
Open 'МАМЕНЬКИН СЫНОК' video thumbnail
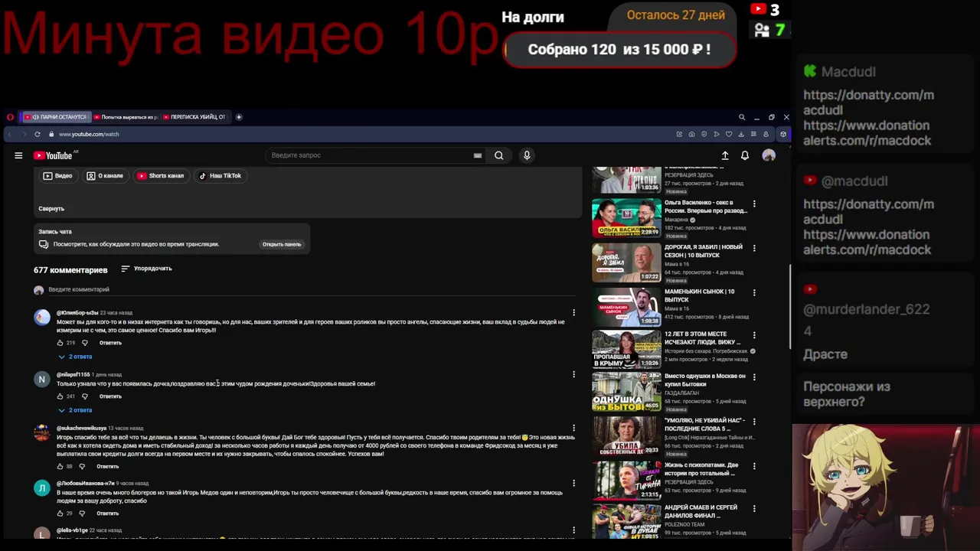click(x=626, y=307)
